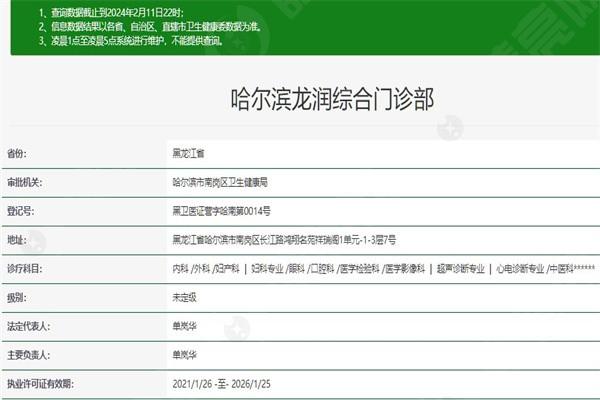
Task: Click the 未定级 value
Action: pyautogui.click(x=184, y=297)
